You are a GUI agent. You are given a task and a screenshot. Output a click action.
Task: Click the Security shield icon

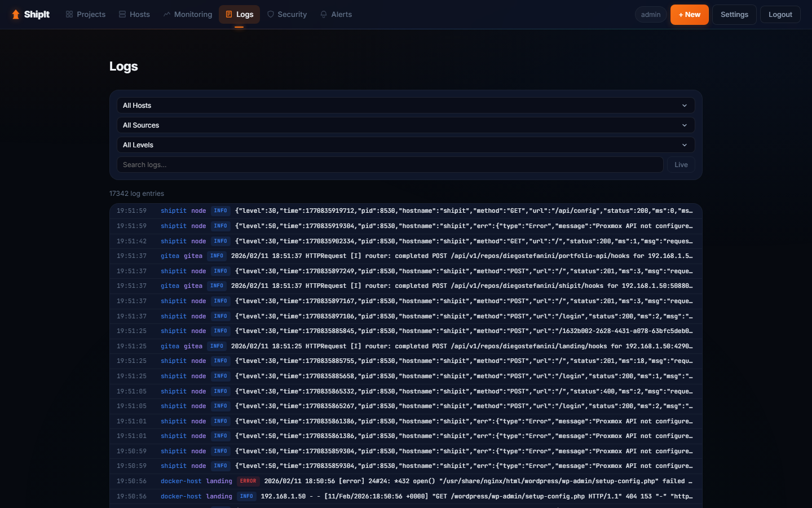pyautogui.click(x=271, y=15)
